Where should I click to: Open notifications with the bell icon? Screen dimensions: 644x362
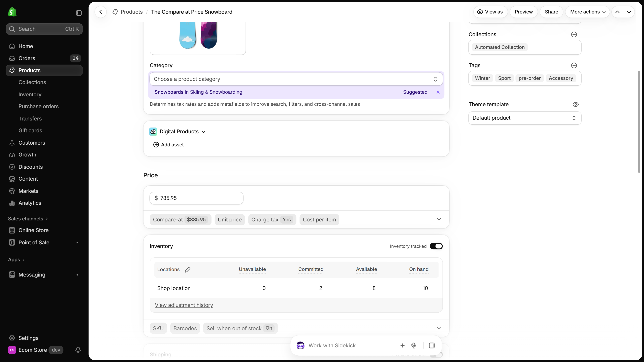coord(78,350)
